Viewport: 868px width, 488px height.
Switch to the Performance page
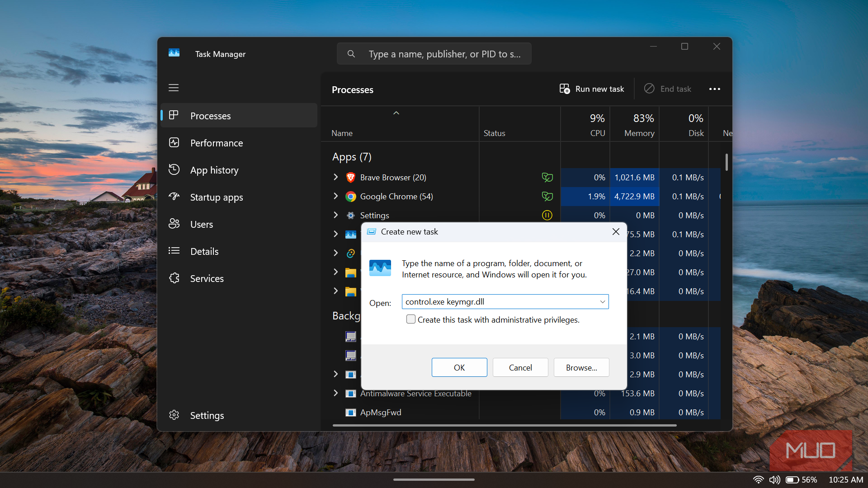(x=239, y=143)
